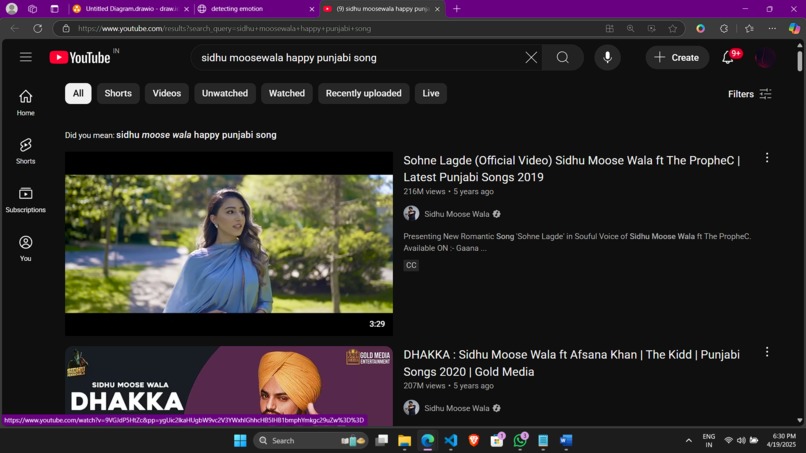Open the Notepad icon in the taskbar
The width and height of the screenshot is (806, 453).
click(x=543, y=441)
